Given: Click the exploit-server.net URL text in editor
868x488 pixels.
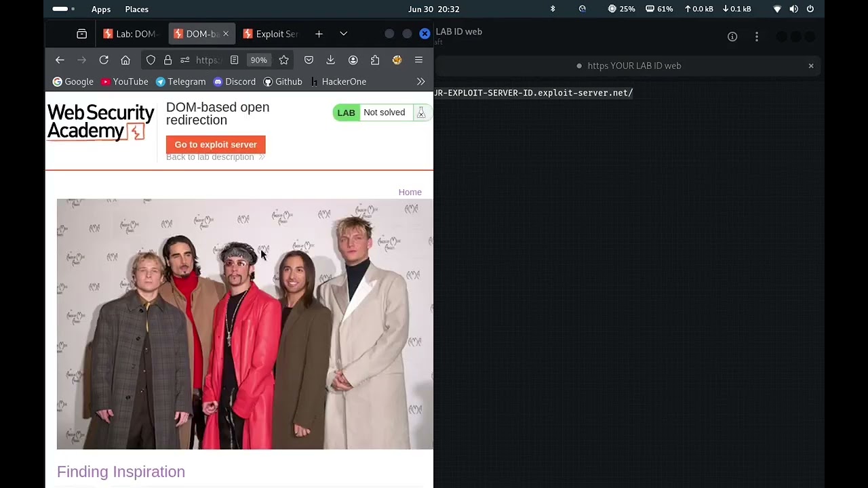Looking at the screenshot, I should [534, 93].
